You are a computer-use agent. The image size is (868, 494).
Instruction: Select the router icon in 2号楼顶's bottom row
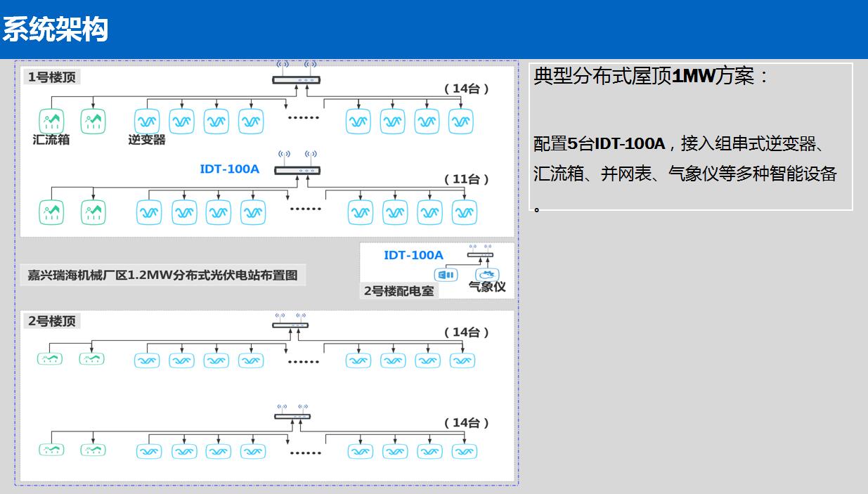(x=292, y=415)
